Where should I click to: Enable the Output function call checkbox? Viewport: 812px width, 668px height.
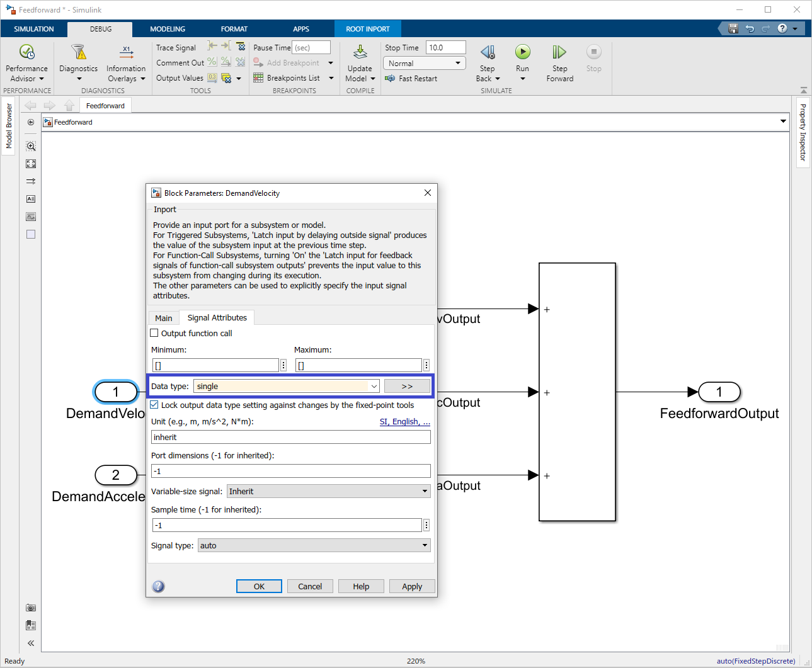click(x=154, y=333)
